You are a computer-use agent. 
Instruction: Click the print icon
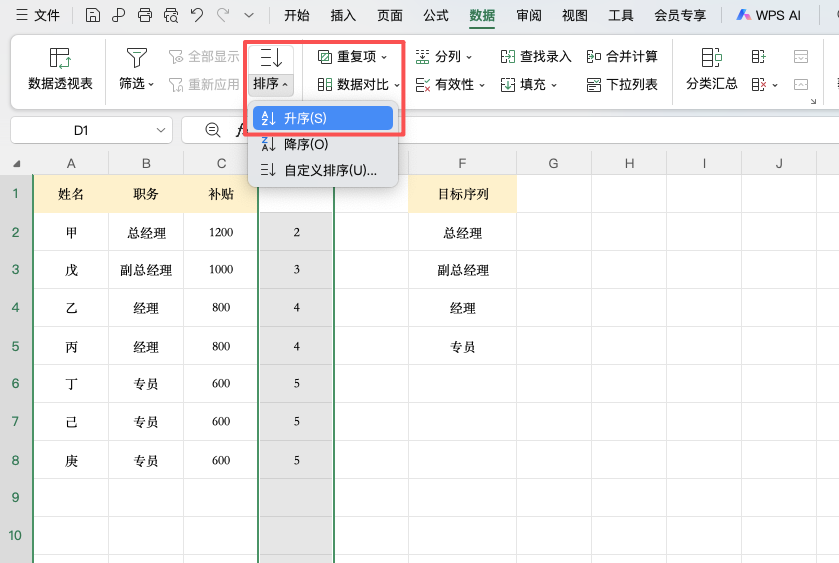coord(144,15)
